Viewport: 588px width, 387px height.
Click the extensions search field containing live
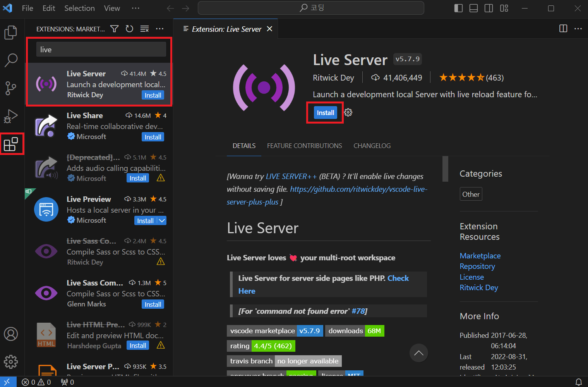point(101,50)
